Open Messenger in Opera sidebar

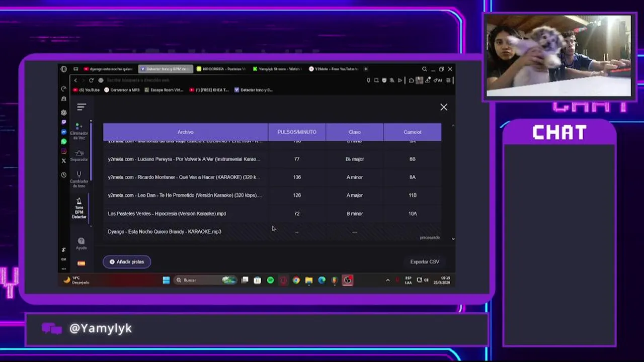[x=63, y=132]
